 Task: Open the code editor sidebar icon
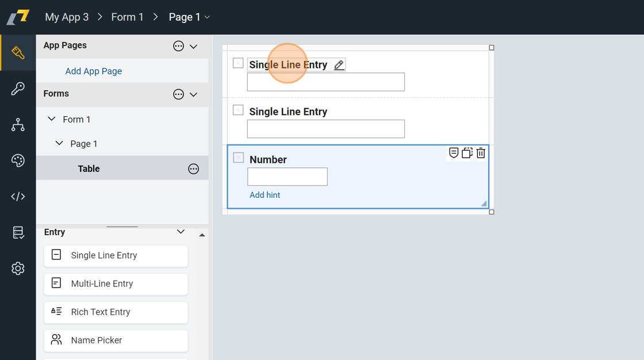pyautogui.click(x=18, y=197)
